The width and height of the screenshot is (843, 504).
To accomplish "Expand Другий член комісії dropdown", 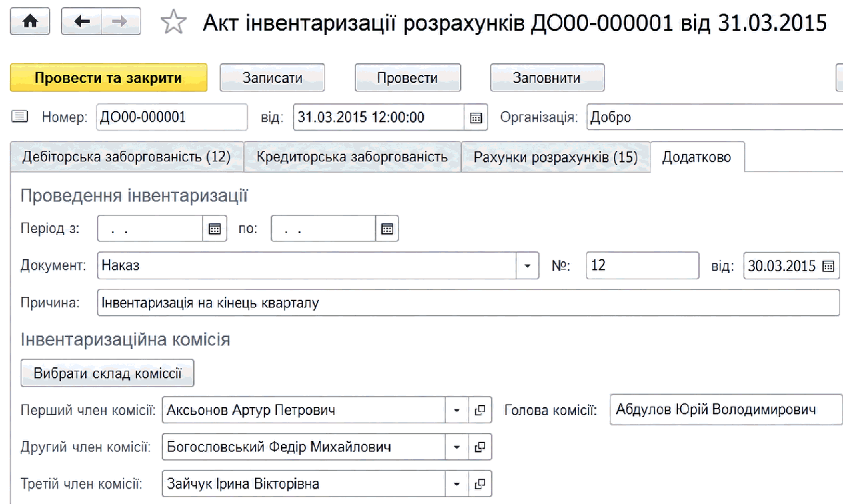I will (457, 447).
